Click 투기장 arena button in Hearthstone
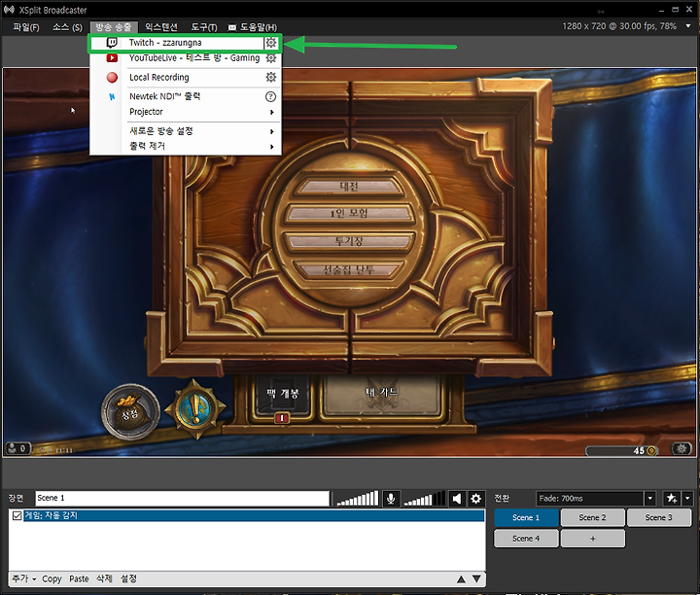This screenshot has height=595, width=700. click(x=349, y=241)
